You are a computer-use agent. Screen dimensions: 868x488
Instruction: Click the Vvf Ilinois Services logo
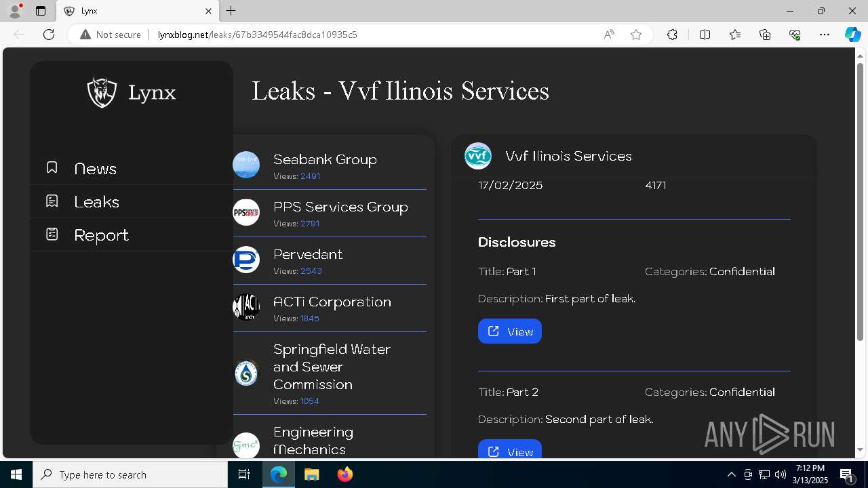coord(478,156)
